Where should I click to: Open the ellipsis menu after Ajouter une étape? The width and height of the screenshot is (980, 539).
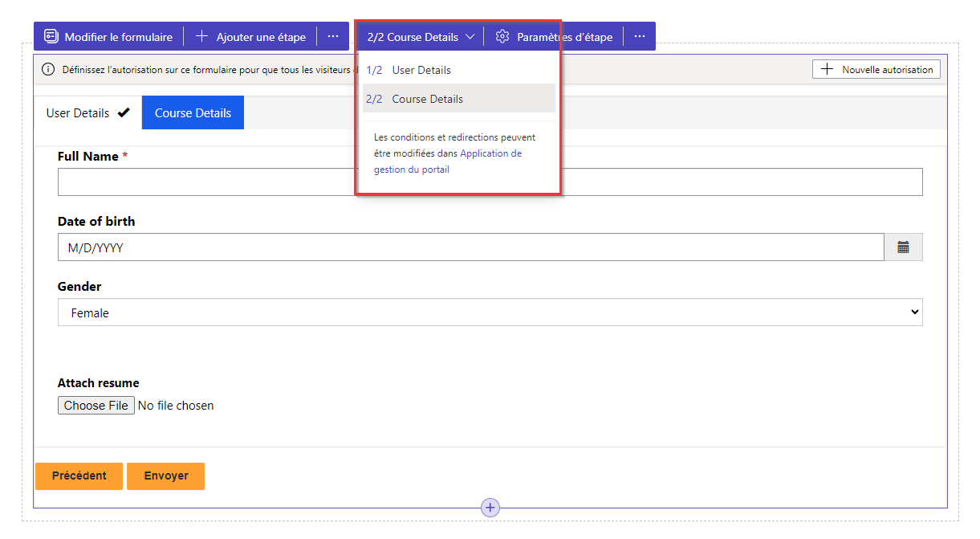tap(333, 36)
